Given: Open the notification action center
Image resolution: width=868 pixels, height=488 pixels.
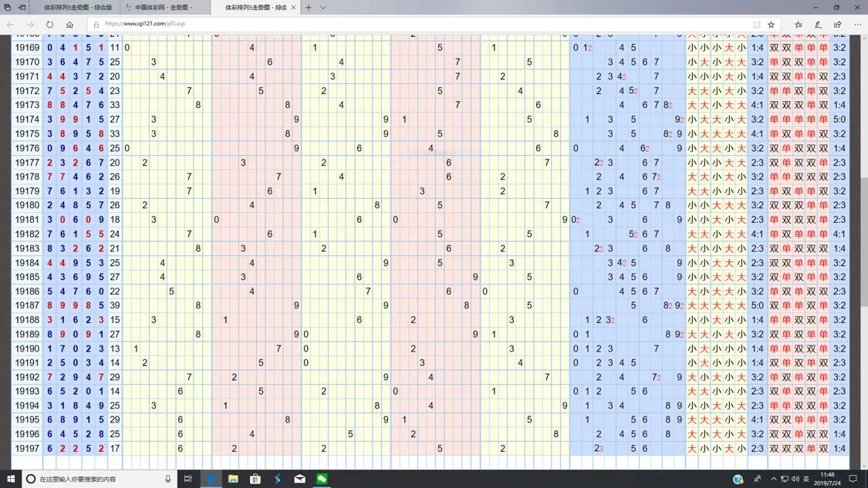Looking at the screenshot, I should point(853,480).
